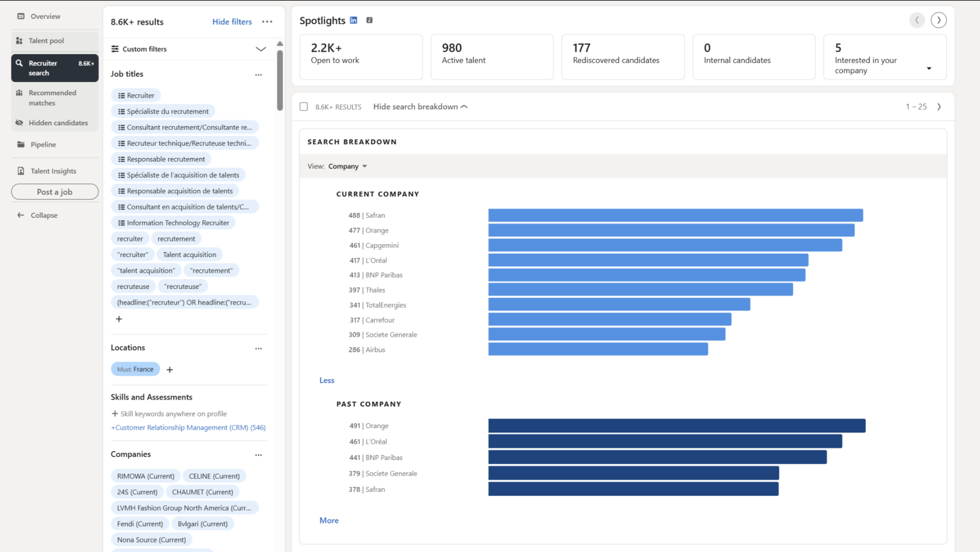Click the Information Technology Recruiter chip
The width and height of the screenshot is (980, 552).
click(173, 223)
